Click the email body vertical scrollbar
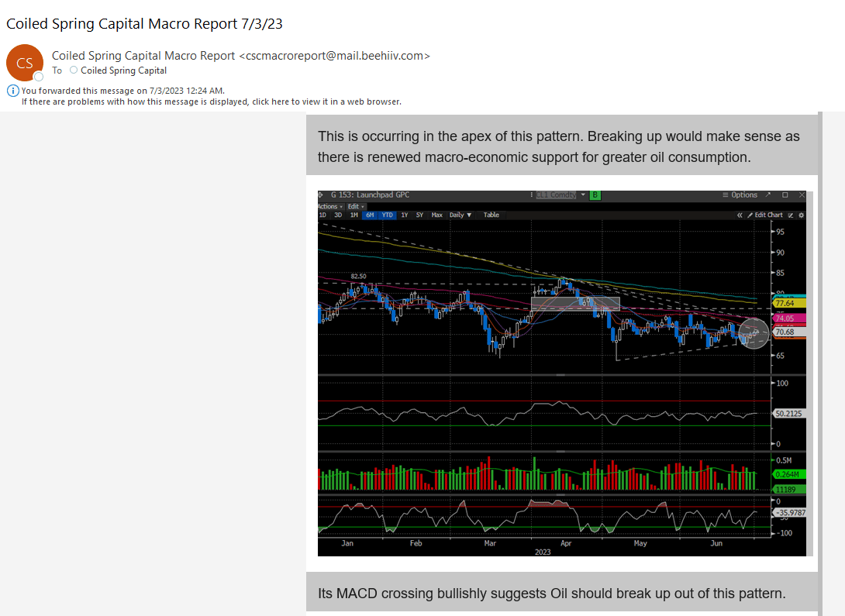This screenshot has width=845, height=616. pos(820,363)
